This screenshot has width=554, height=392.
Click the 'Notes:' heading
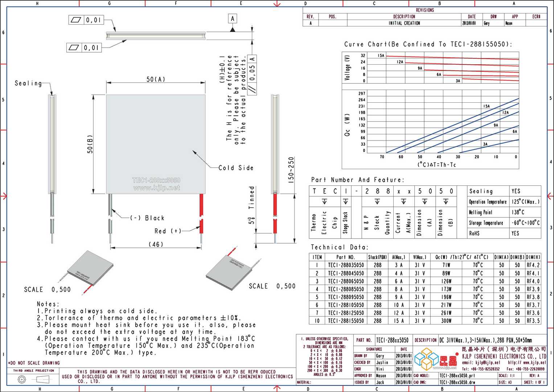[x=48, y=304]
